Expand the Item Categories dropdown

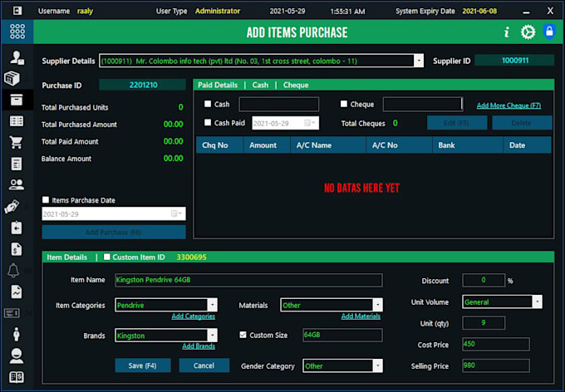(x=212, y=305)
